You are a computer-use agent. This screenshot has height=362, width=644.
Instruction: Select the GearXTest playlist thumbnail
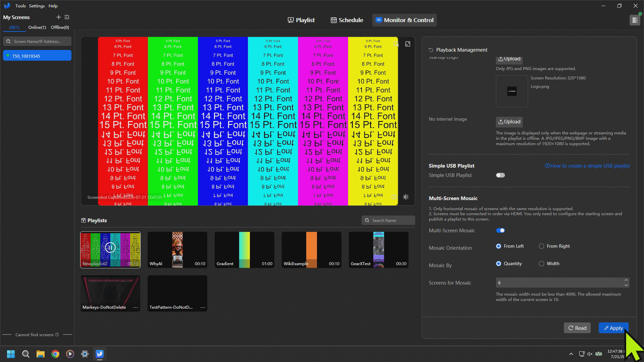(x=379, y=250)
